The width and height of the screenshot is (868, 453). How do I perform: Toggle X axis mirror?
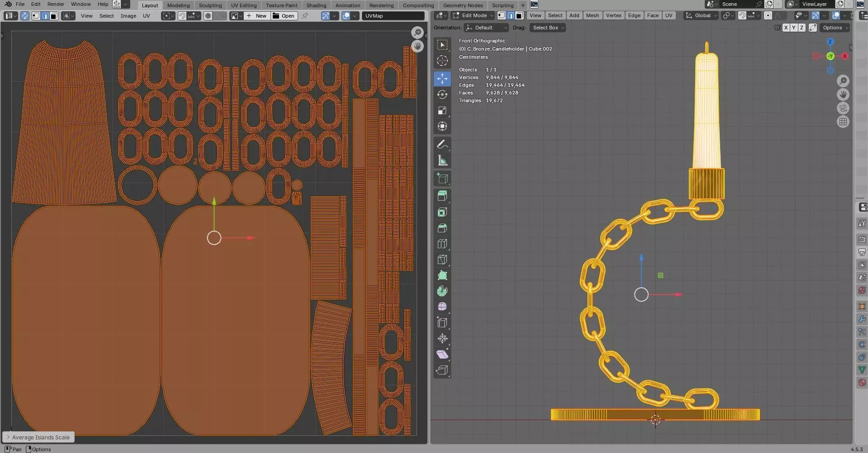click(x=786, y=28)
